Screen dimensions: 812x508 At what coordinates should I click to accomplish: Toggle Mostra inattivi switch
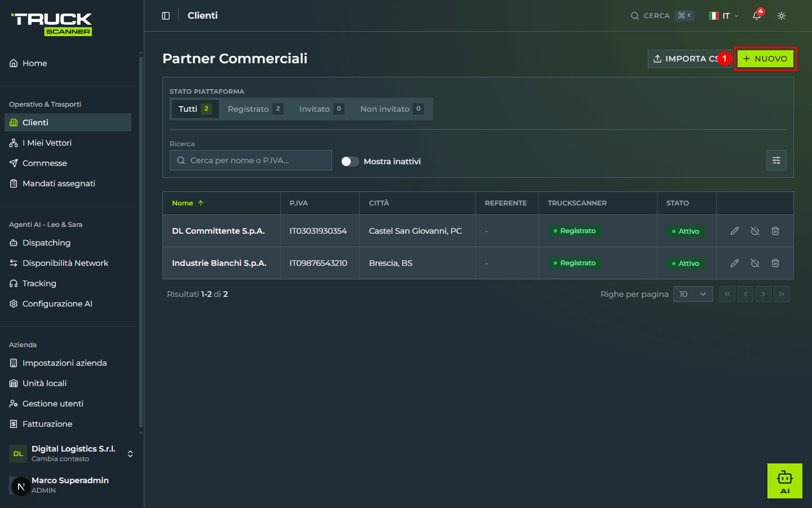coord(350,161)
